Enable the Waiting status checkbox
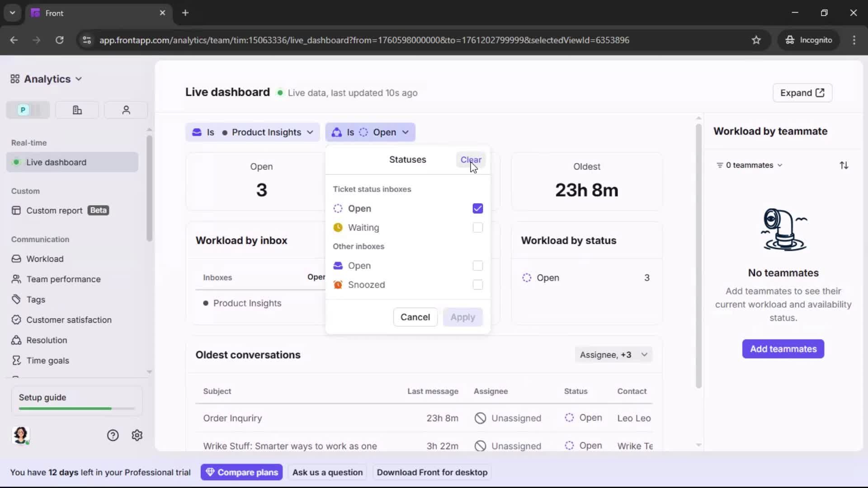Viewport: 868px width, 488px height. [478, 228]
